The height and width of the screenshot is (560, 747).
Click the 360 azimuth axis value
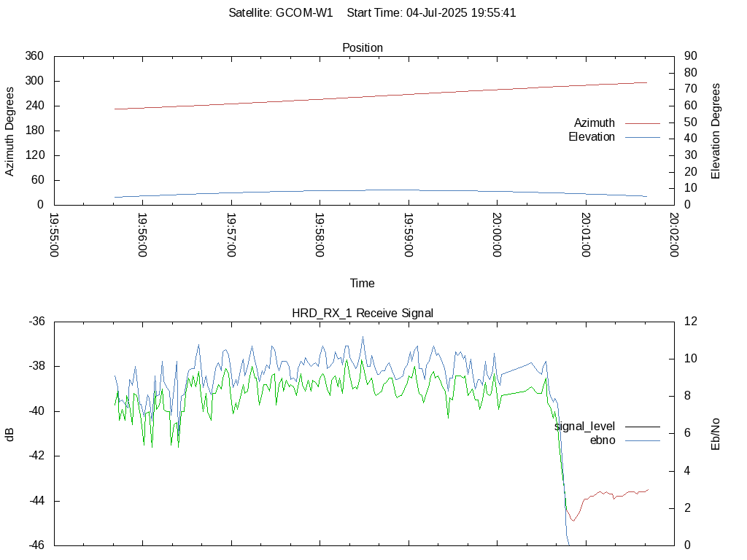[x=34, y=56]
